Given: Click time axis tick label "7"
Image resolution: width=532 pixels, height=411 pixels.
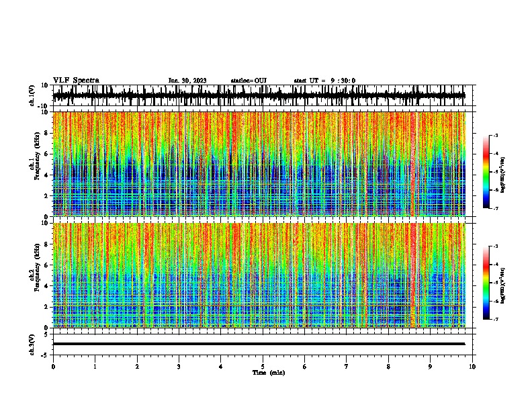Looking at the screenshot, I should 347,367.
